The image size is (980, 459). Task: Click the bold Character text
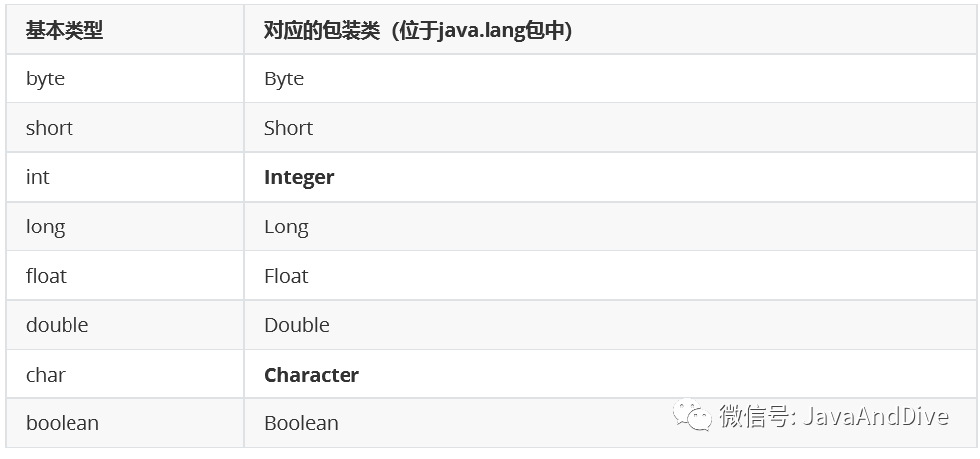click(311, 374)
